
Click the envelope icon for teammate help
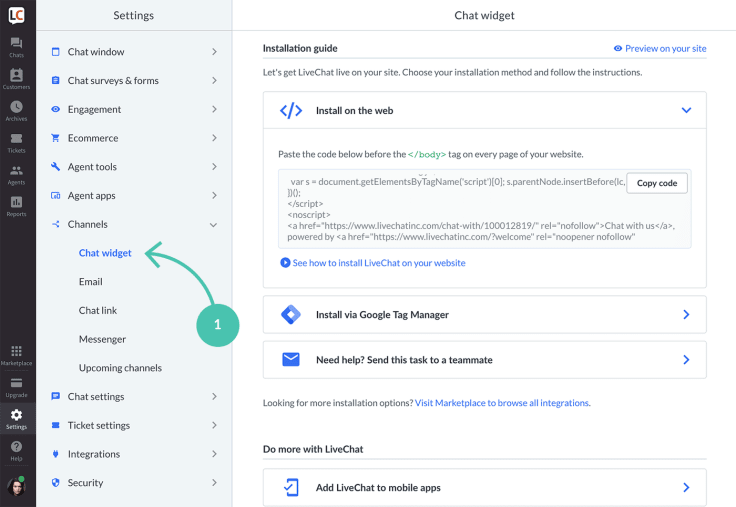coord(291,360)
